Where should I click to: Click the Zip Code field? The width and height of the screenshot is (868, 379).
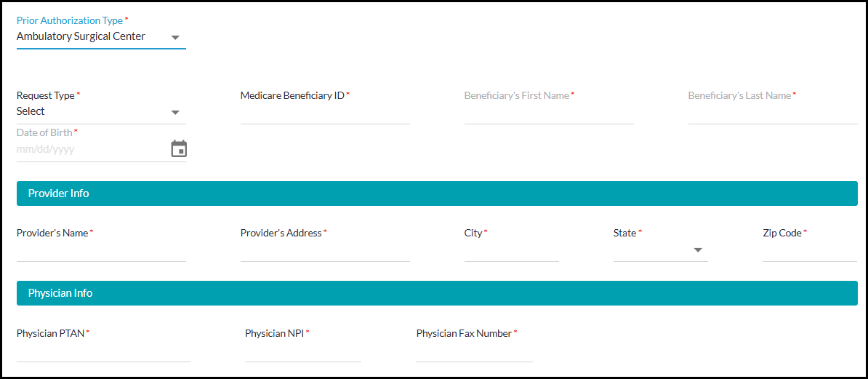click(809, 251)
